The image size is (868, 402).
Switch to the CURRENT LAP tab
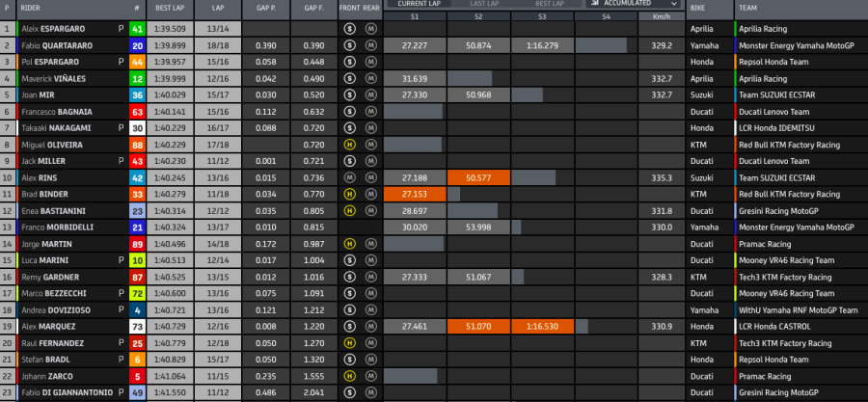[x=419, y=4]
